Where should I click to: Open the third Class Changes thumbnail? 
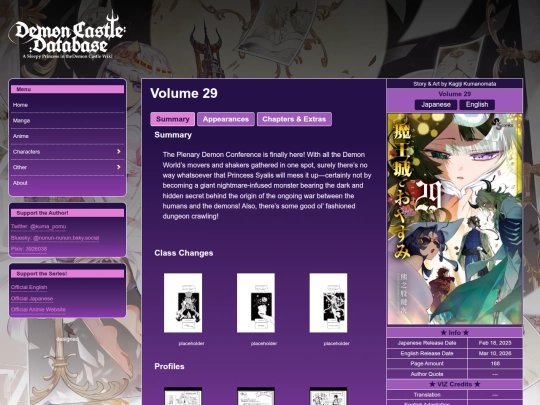pyautogui.click(x=328, y=303)
